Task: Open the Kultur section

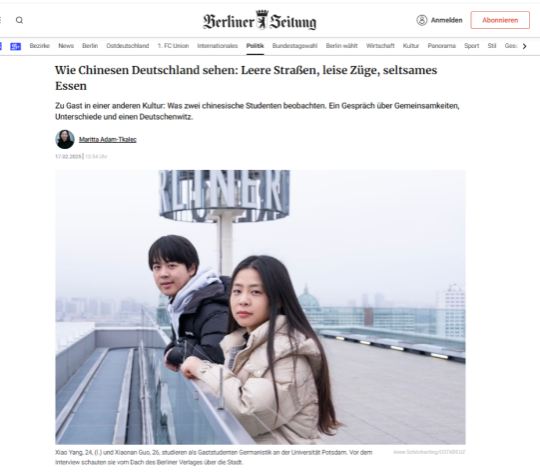Action: click(x=411, y=46)
